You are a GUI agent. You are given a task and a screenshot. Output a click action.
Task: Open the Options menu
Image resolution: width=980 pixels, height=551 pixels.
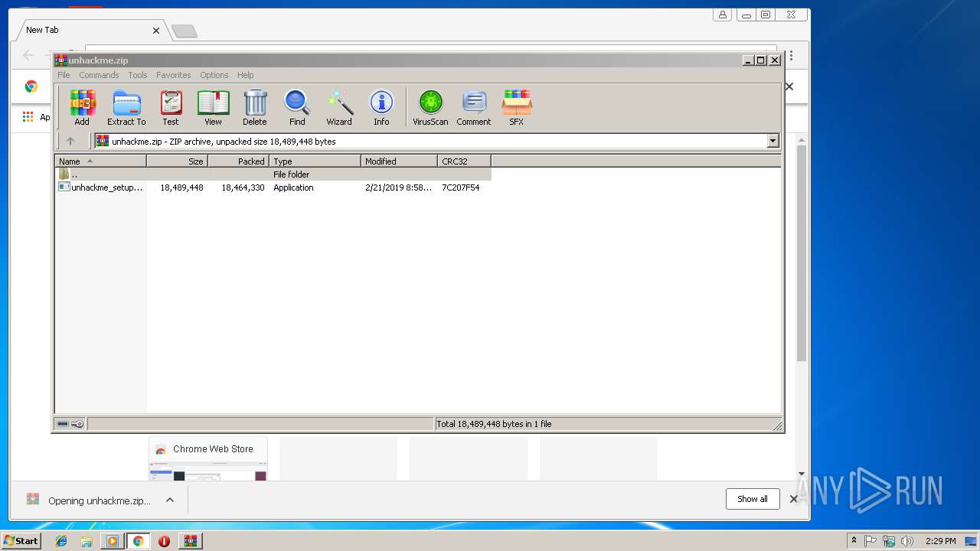(214, 75)
